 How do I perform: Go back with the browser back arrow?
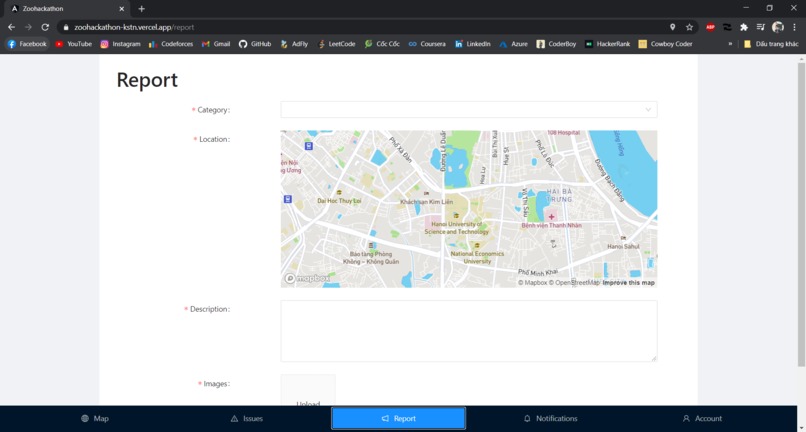pyautogui.click(x=11, y=27)
